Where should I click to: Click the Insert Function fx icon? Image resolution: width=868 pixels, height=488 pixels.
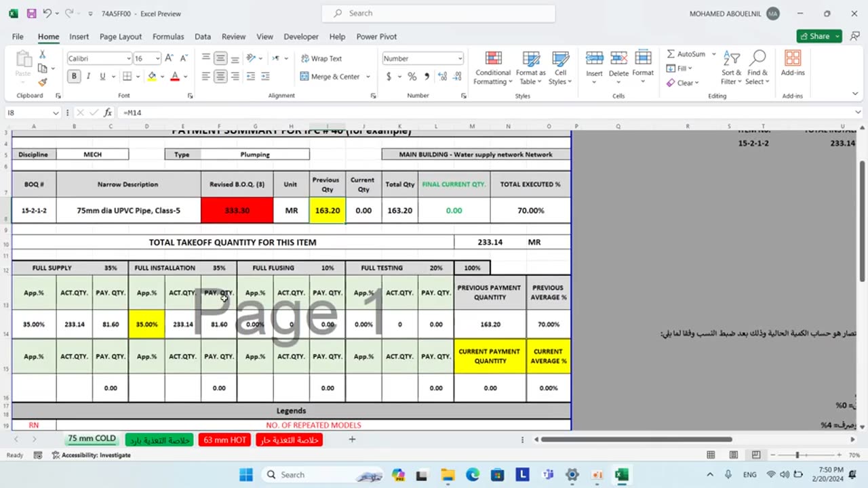(x=107, y=113)
